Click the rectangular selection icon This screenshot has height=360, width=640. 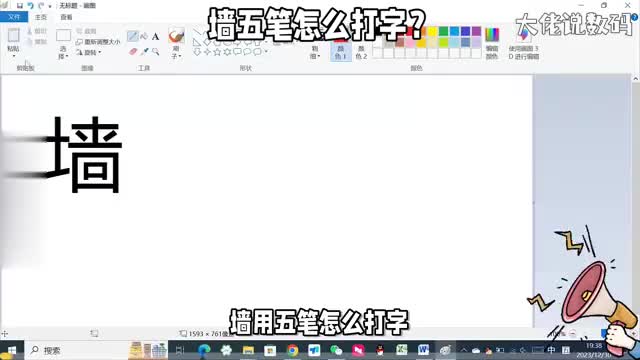coord(63,36)
